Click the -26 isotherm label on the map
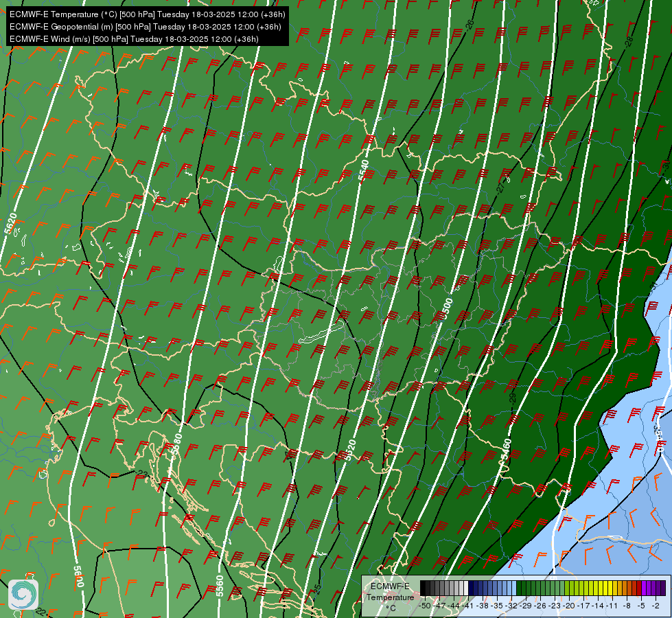 tap(470, 25)
